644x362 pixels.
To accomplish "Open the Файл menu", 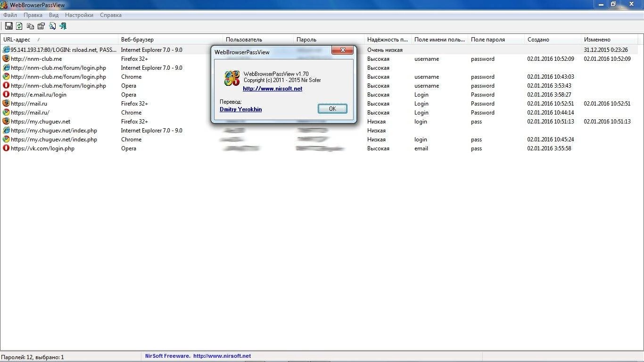I will coord(10,15).
